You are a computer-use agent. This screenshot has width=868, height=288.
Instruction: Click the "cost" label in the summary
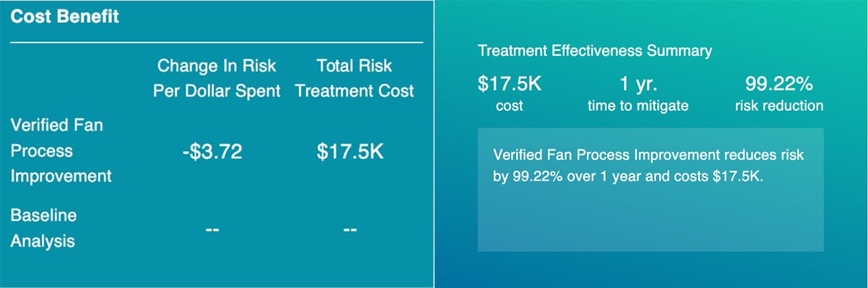[x=510, y=106]
